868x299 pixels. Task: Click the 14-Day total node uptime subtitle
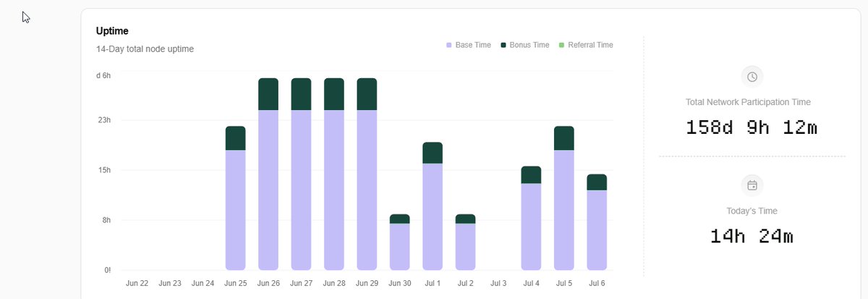[x=145, y=49]
